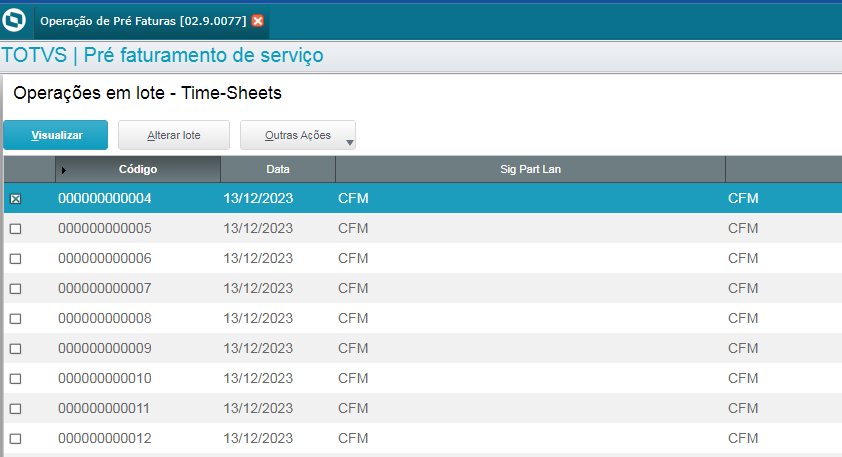Image resolution: width=842 pixels, height=457 pixels.
Task: Open the Outras Ações dropdown
Action: tap(298, 135)
